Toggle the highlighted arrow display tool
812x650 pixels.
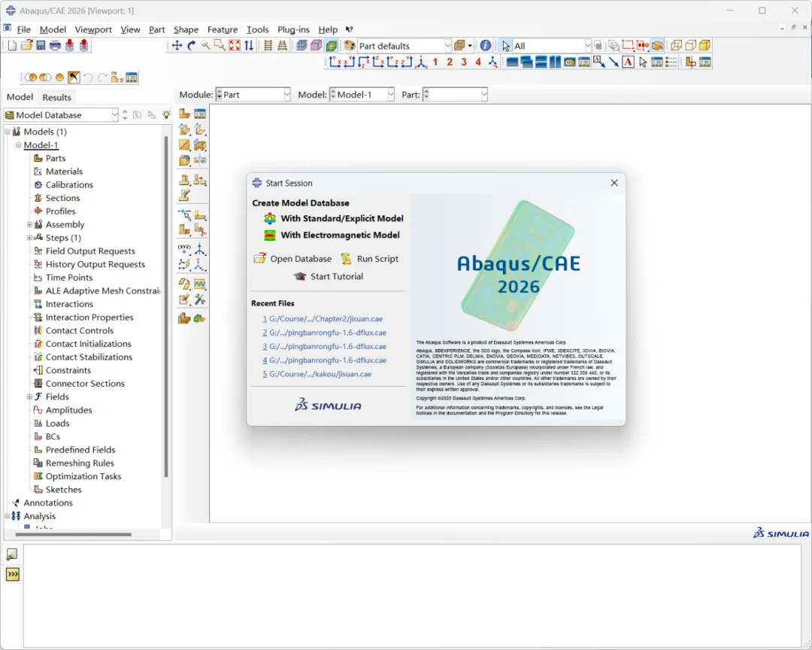(74, 77)
